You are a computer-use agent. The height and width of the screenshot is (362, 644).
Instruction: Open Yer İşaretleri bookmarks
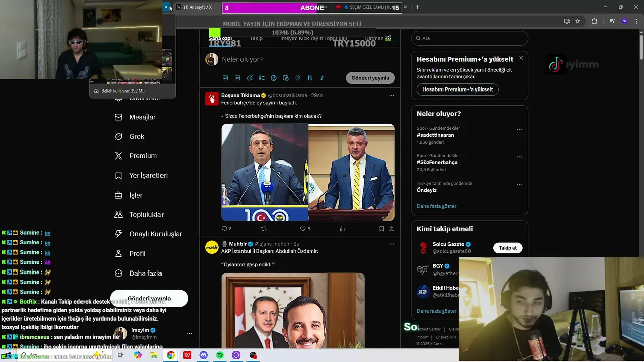(141, 175)
